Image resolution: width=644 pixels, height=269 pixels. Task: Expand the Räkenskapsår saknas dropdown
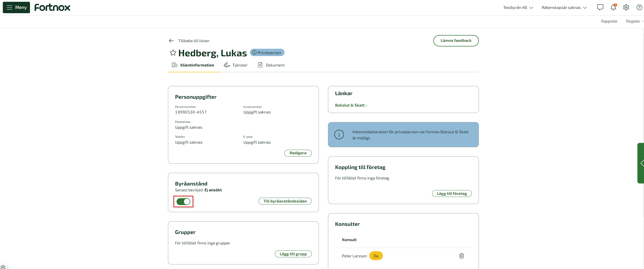coord(564,8)
